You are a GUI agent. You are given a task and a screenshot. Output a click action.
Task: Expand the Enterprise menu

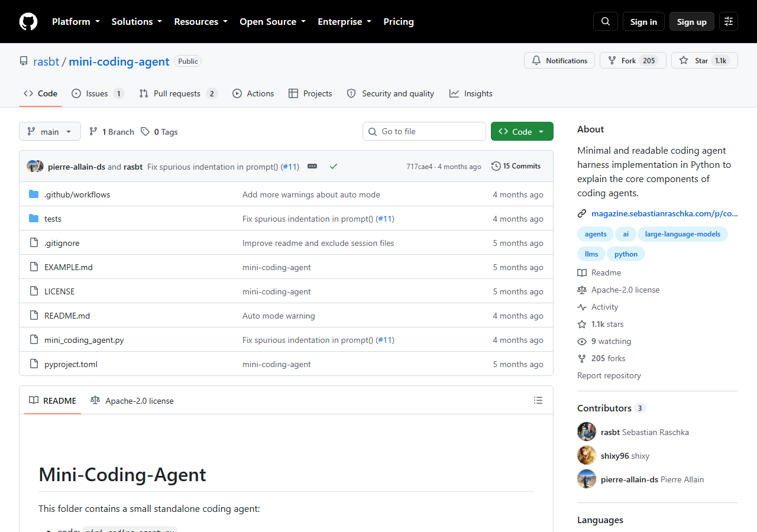(345, 22)
